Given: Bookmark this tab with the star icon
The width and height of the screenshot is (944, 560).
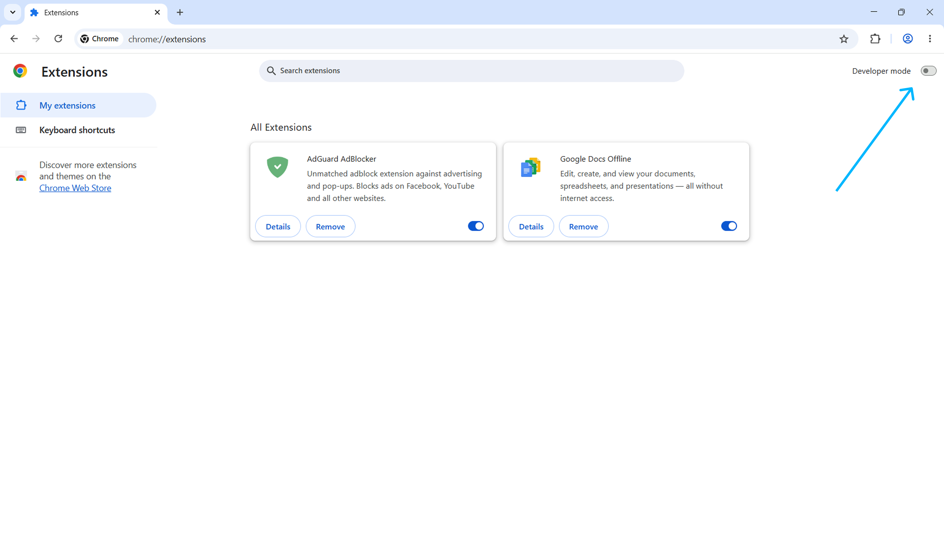Looking at the screenshot, I should (844, 39).
